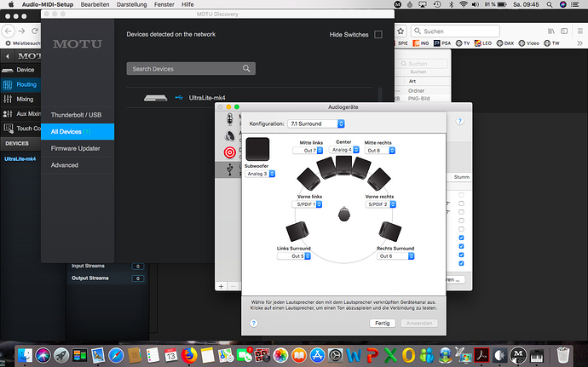The height and width of the screenshot is (367, 588).
Task: Reload the page in the browser
Action: pyautogui.click(x=34, y=32)
